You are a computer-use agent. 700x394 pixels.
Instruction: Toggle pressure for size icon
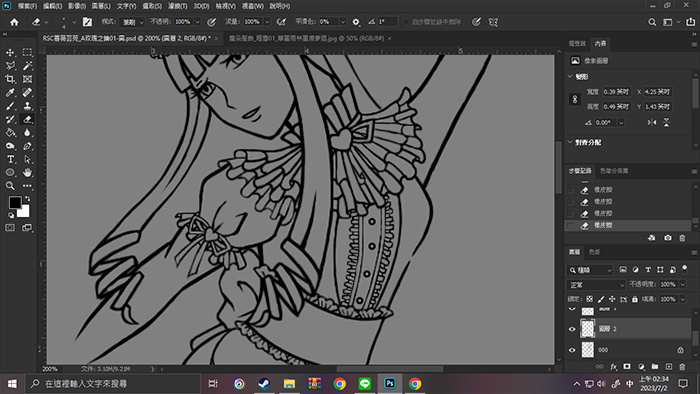(x=476, y=22)
